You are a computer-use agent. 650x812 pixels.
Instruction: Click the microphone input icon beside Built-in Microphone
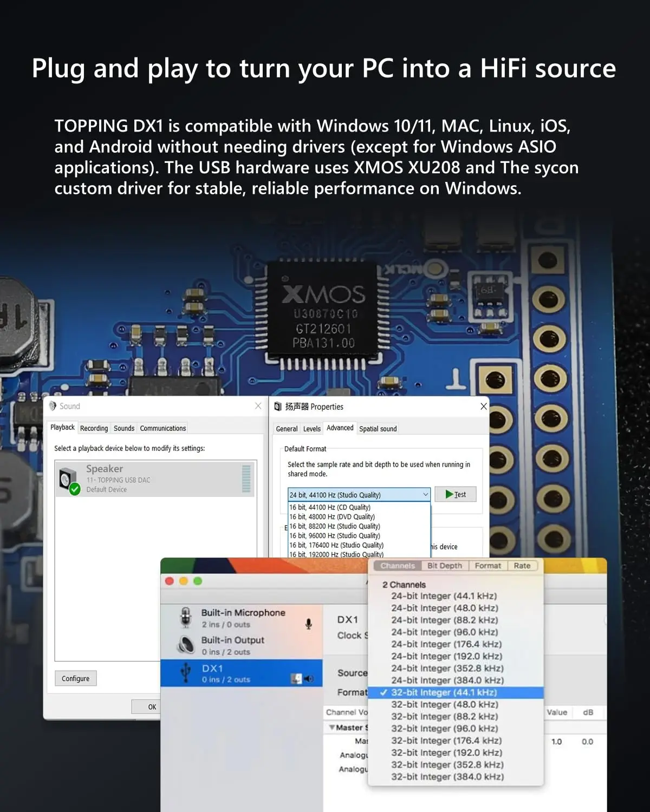(308, 623)
